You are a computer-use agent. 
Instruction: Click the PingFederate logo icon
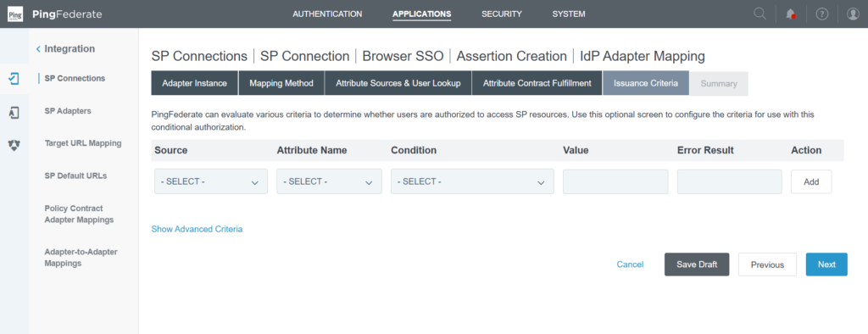point(15,14)
